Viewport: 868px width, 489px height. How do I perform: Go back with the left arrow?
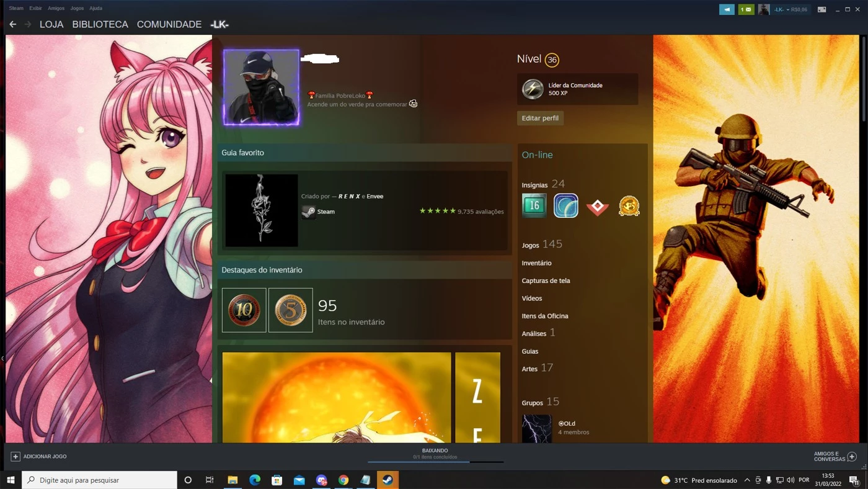[x=12, y=24]
